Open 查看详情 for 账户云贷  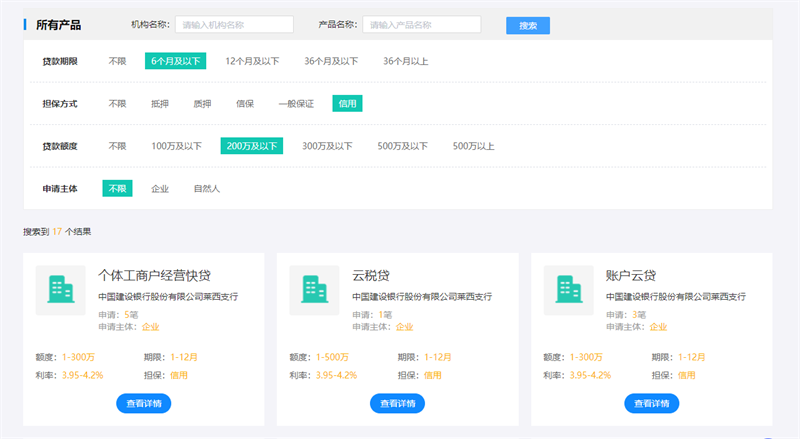651,403
